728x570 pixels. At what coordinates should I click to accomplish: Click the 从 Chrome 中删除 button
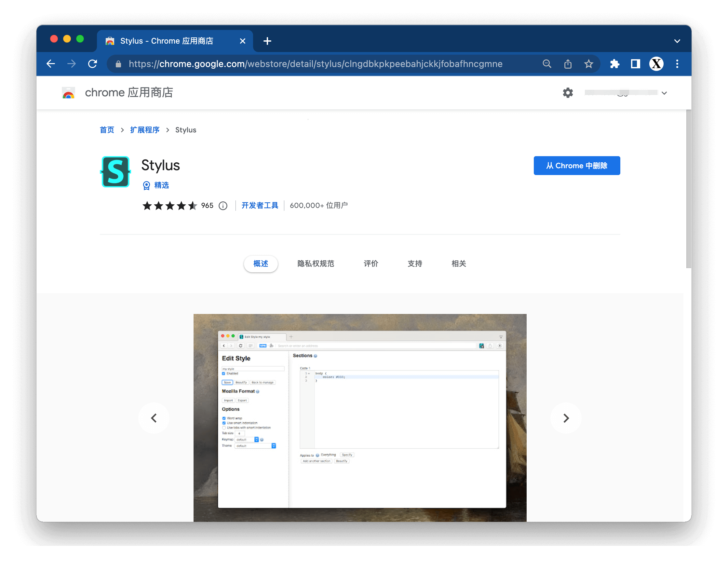(576, 166)
